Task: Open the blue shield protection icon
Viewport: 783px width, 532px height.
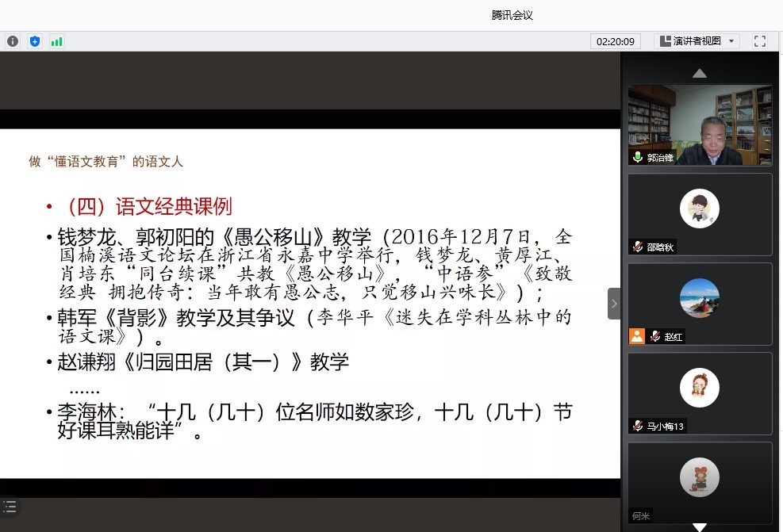Action: tap(34, 40)
